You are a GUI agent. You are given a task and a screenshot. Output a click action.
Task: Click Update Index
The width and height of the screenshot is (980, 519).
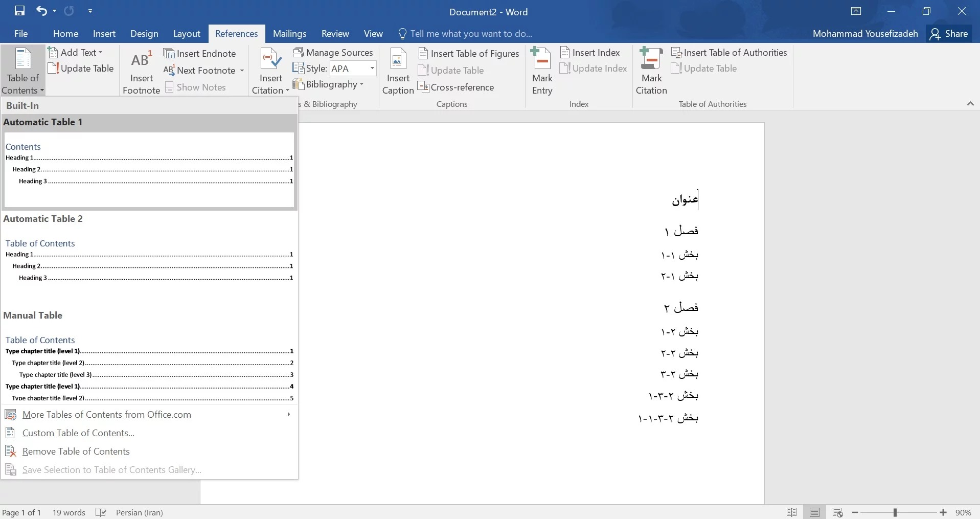point(593,68)
